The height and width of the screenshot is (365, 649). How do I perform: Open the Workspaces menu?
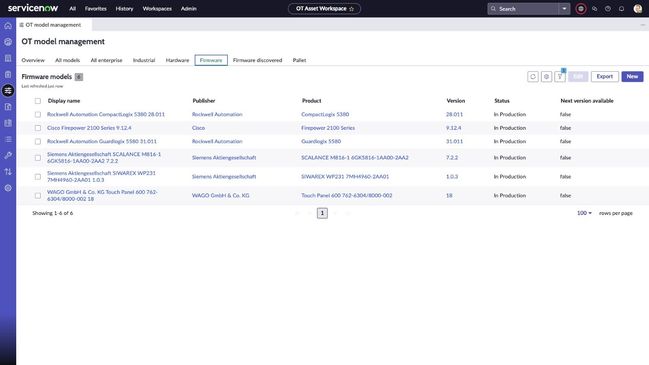pos(157,9)
